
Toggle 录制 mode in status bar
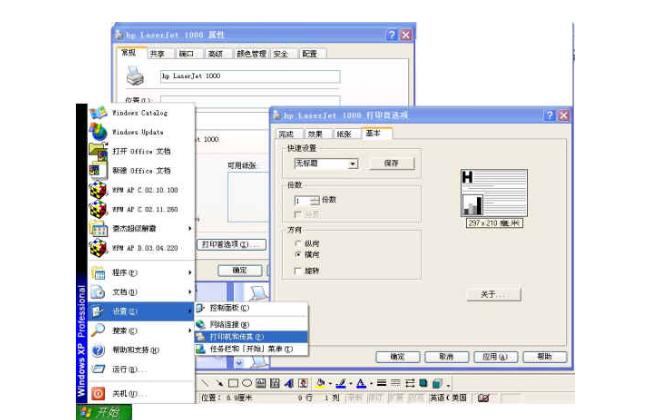pos(354,398)
